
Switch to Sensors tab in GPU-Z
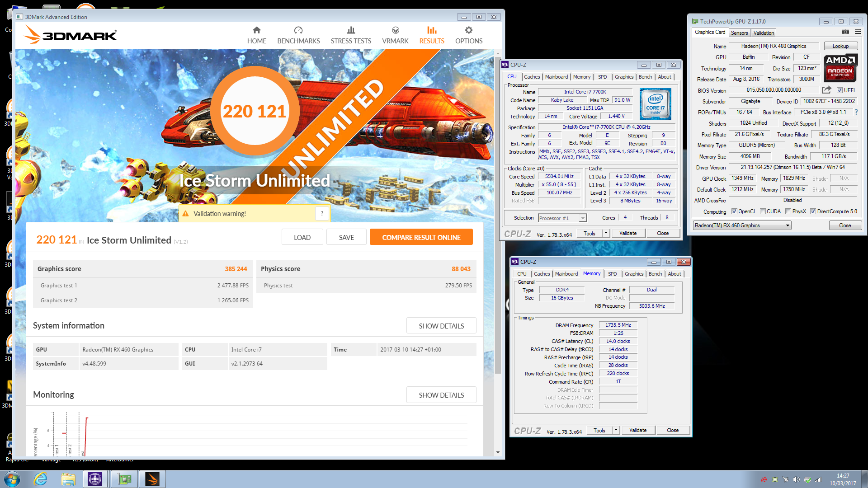739,33
